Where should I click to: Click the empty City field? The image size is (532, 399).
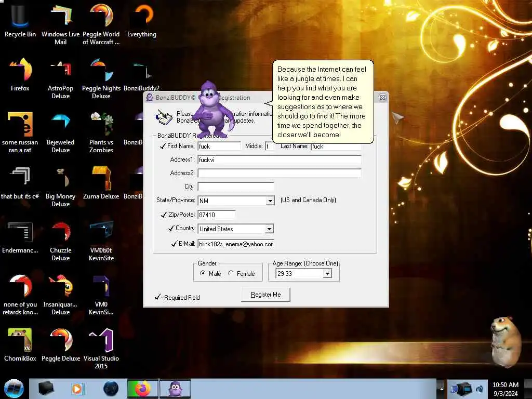coord(236,187)
